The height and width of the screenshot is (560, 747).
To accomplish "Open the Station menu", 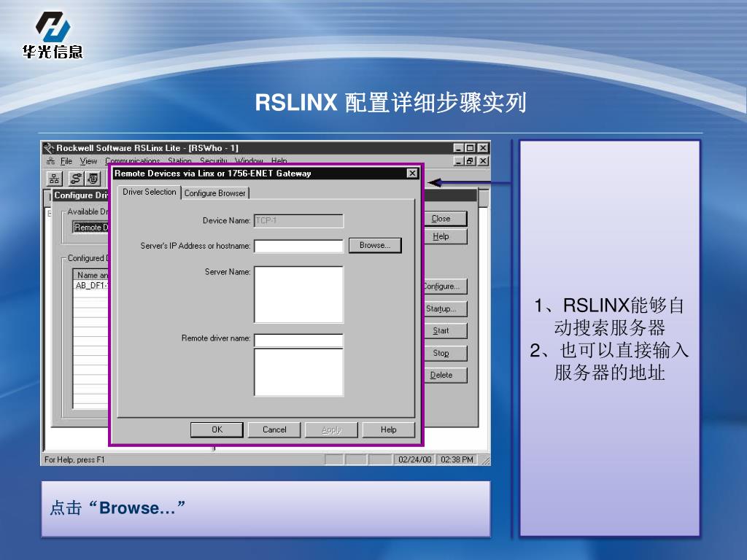I will [179, 160].
